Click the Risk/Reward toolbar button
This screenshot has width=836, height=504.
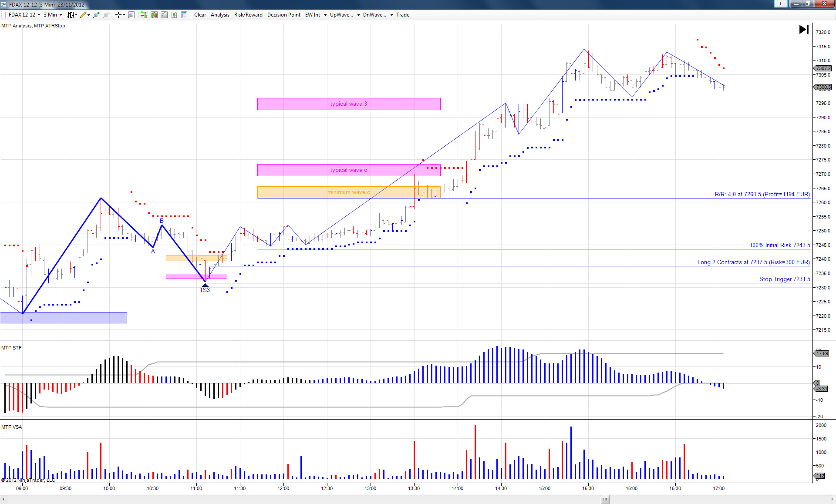click(248, 15)
